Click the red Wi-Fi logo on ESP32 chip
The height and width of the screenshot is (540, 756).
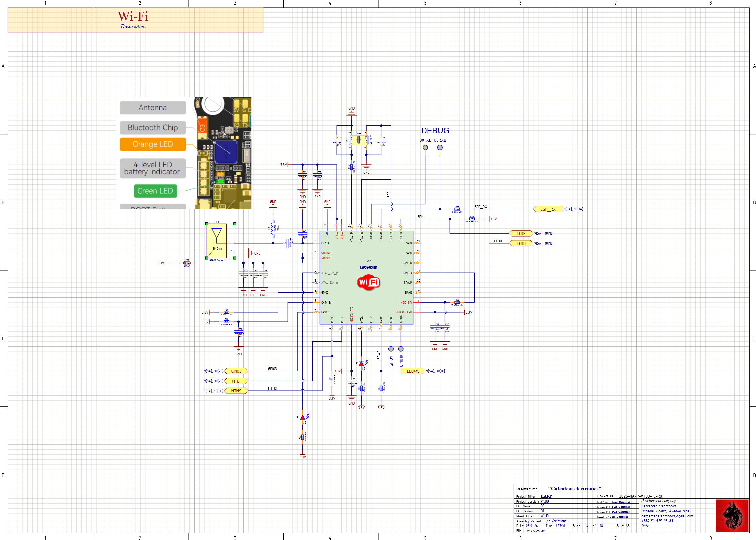coord(368,282)
